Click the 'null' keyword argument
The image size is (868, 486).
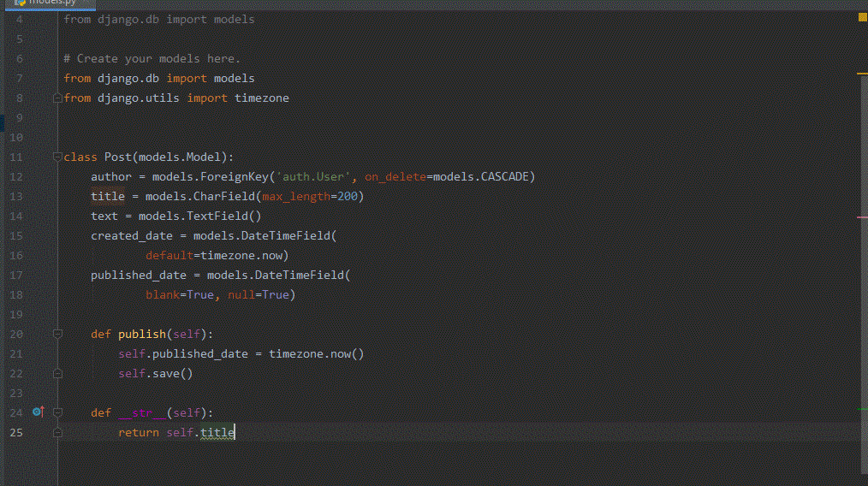coord(241,295)
